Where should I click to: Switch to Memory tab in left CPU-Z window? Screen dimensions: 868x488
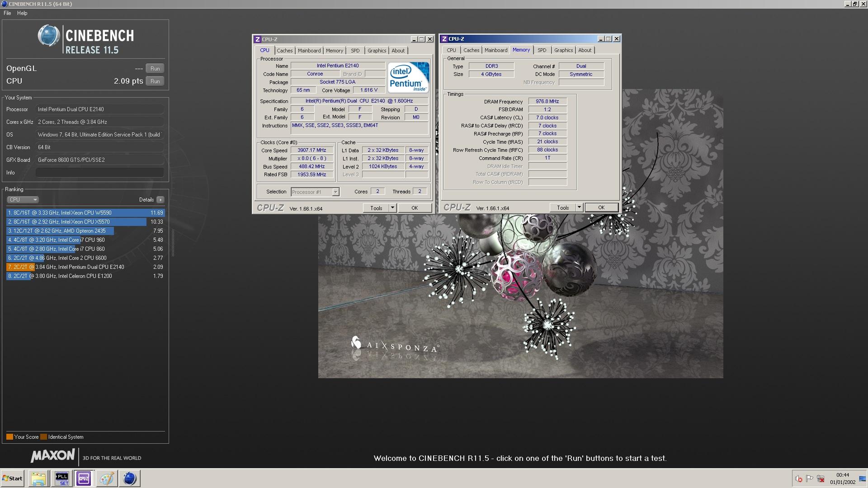[x=335, y=51]
